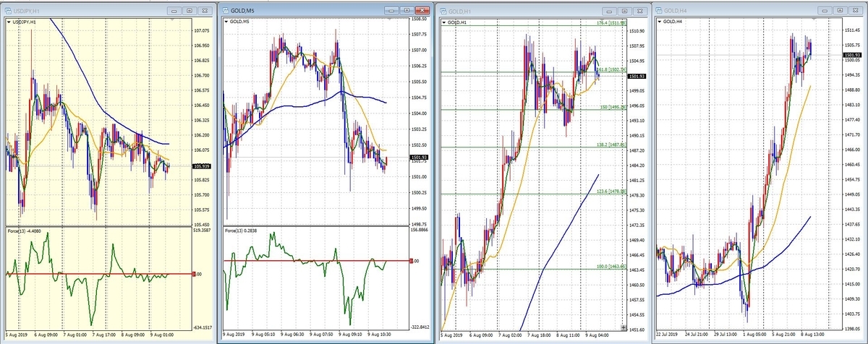
Task: Minimize the GOLD,H1 chart window
Action: click(x=608, y=11)
